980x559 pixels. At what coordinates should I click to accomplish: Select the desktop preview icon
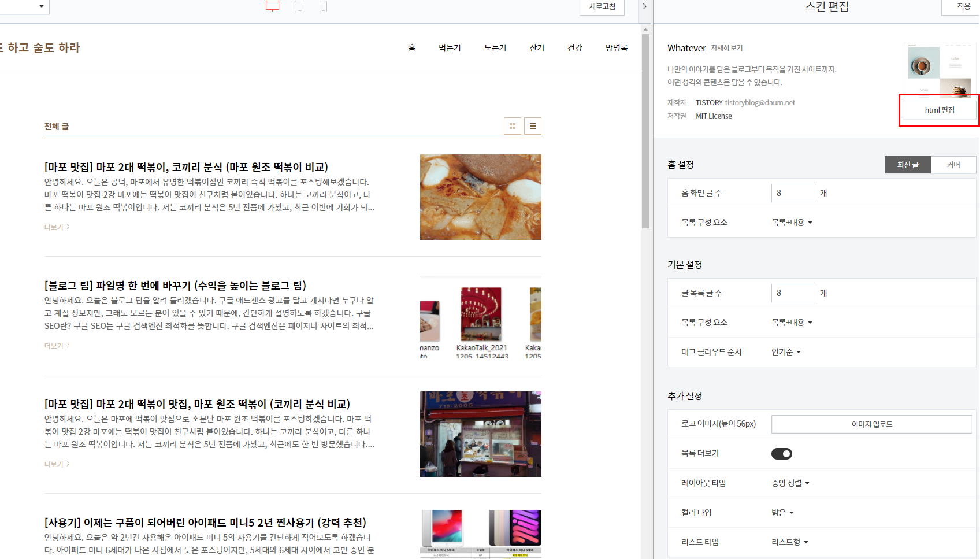click(x=272, y=6)
